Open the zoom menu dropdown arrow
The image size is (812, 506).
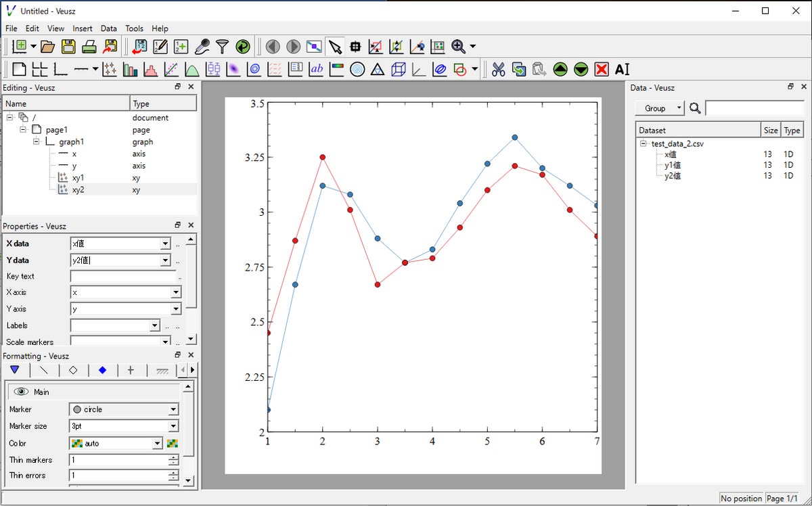[472, 47]
